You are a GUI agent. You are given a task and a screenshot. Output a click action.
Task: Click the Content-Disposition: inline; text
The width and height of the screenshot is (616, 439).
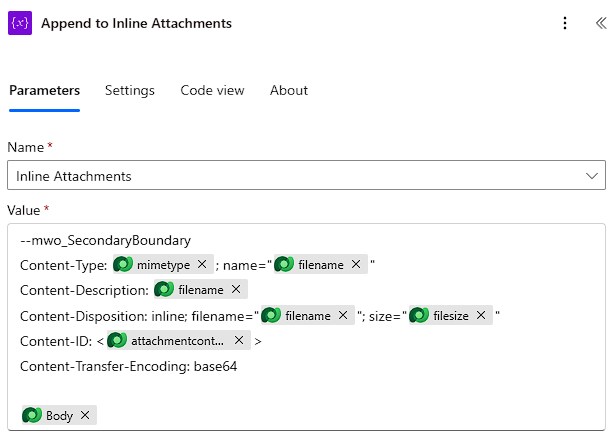tap(103, 316)
